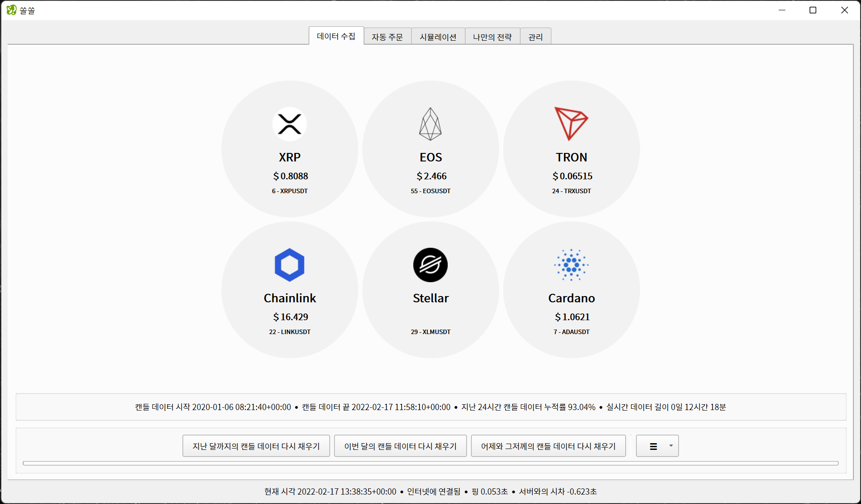Click the Chainlink coin name

pos(290,298)
